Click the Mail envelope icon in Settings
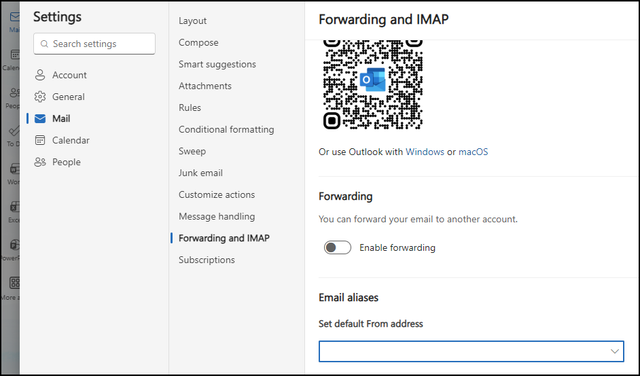 click(40, 118)
